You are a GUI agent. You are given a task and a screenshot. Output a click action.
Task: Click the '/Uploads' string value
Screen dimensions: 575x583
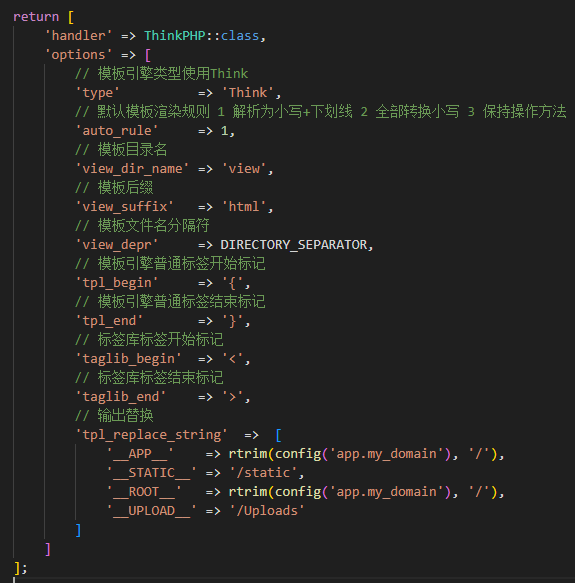click(x=267, y=511)
